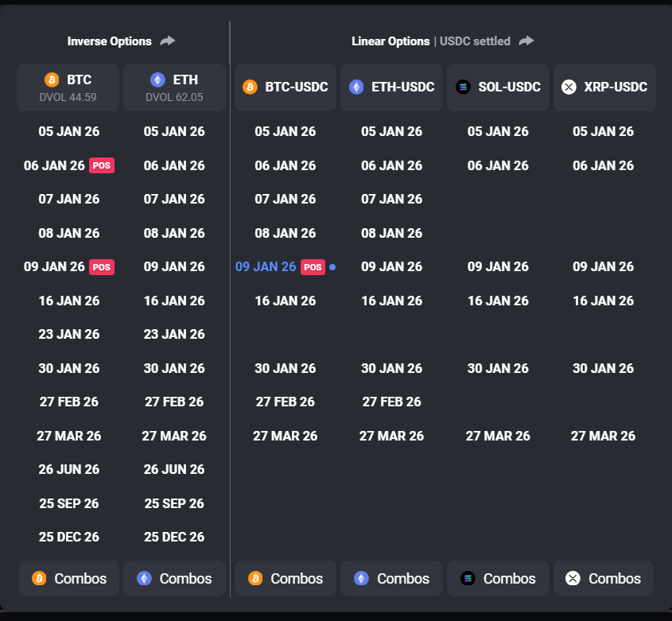Choose BTC expiry 07 JAN 26
Viewport: 672px width, 621px height.
(69, 199)
